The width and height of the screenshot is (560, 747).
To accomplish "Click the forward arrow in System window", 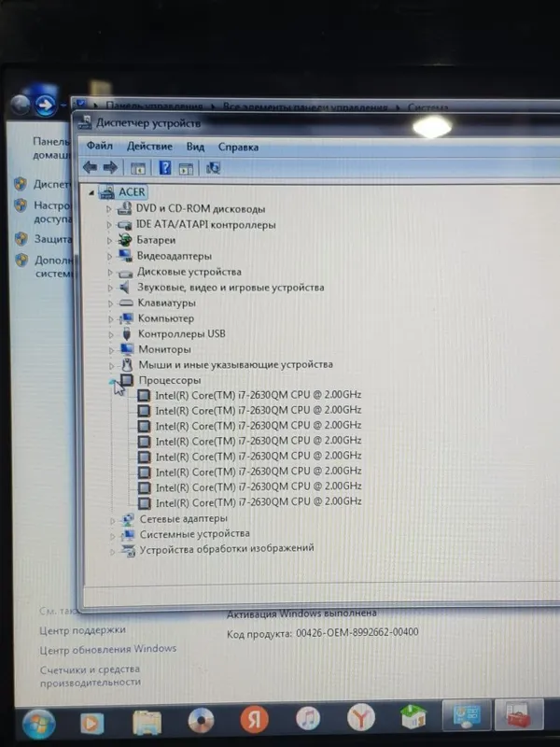I will tap(45, 104).
